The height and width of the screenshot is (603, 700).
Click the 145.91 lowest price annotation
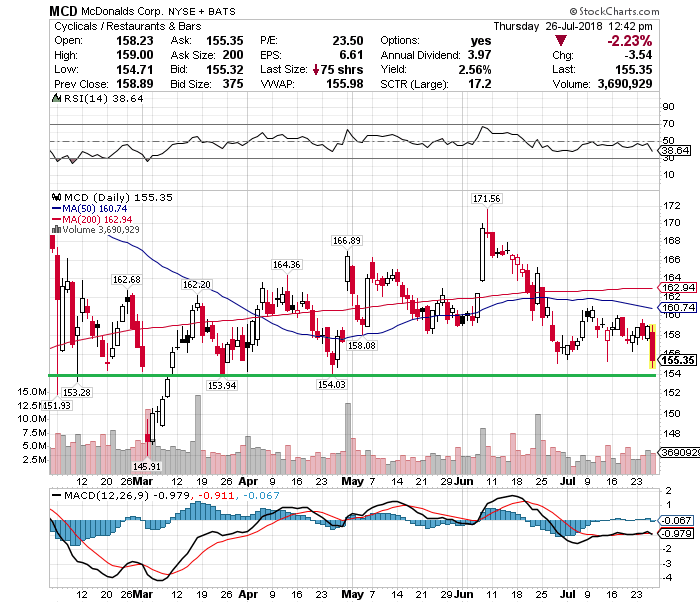coord(147,466)
